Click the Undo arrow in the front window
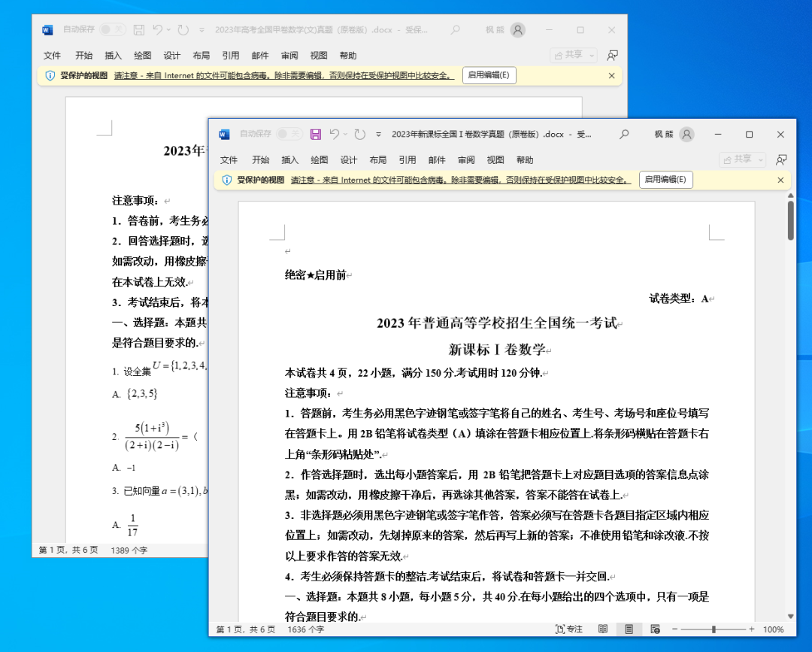 pos(334,134)
